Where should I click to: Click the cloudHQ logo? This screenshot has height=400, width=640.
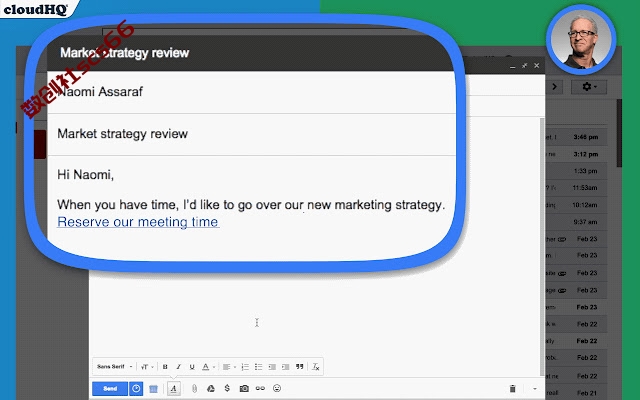35,9
